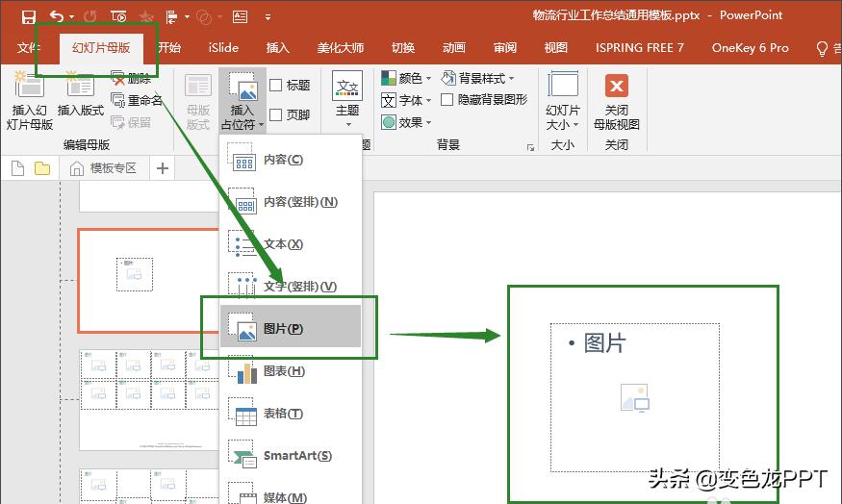
Task: Click the yellow folder icon in tab bar
Action: click(x=42, y=168)
